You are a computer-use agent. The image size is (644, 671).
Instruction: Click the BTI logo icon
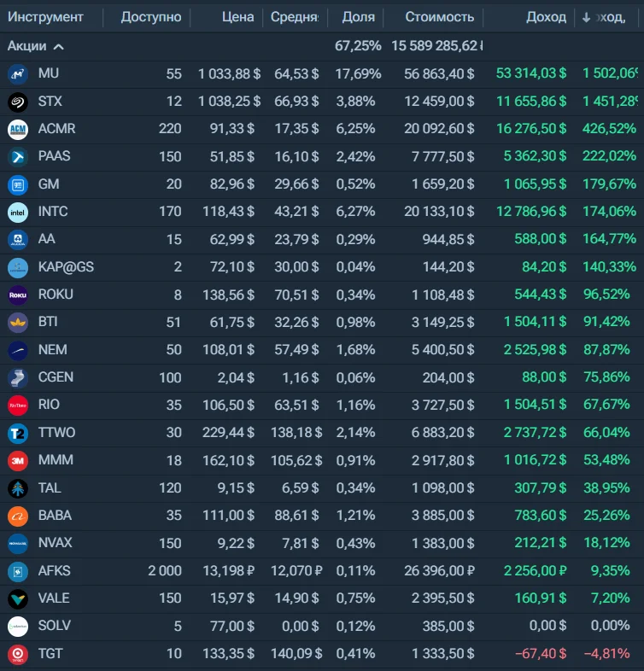tap(18, 323)
